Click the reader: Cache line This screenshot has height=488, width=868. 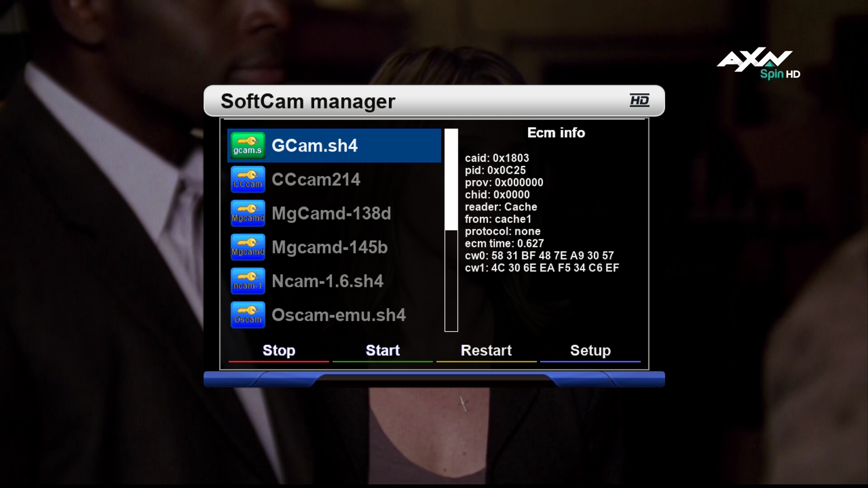click(x=501, y=207)
